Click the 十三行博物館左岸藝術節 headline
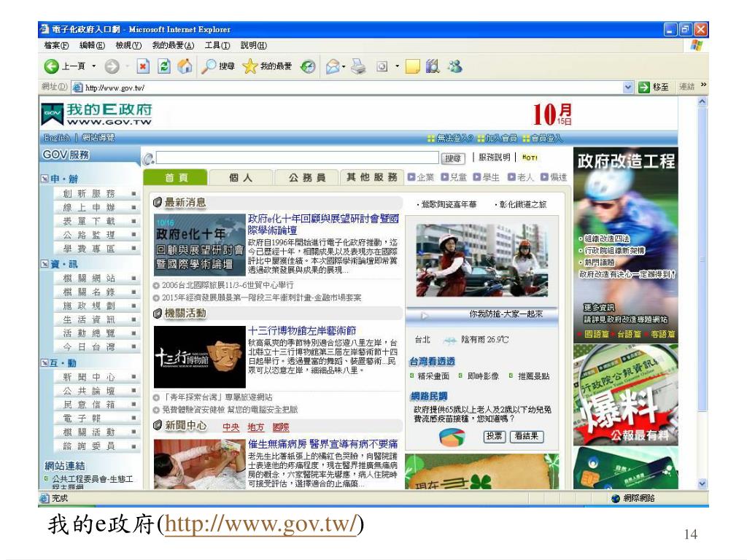Screen dimensions: 747x560 coord(302,330)
